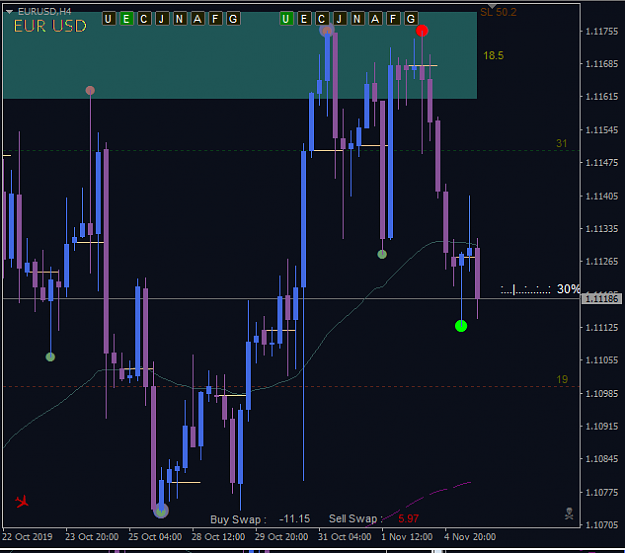Click the 1.10915 price scale label
Viewport: 625px width, 553px height.
click(602, 427)
